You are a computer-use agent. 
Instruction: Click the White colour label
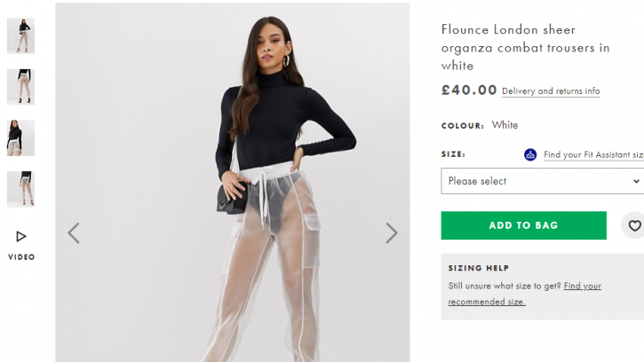(x=505, y=125)
